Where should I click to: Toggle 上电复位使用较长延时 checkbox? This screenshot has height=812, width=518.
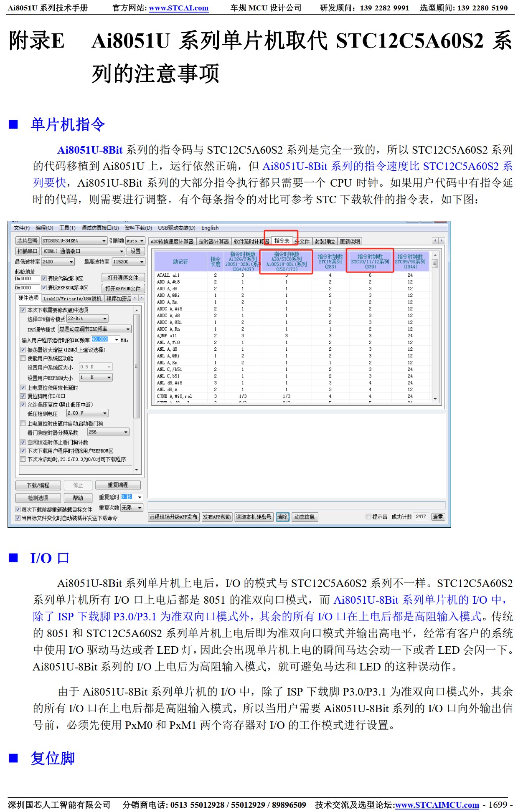click(x=23, y=388)
